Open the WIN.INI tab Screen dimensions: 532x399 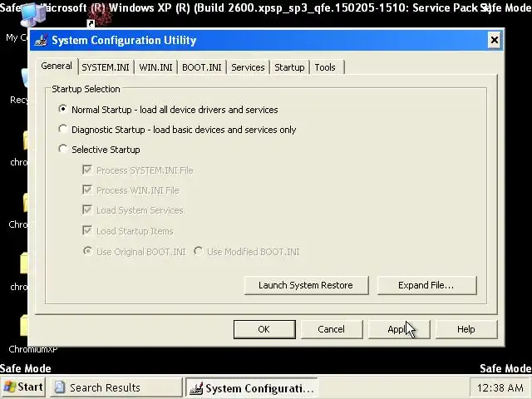(155, 67)
